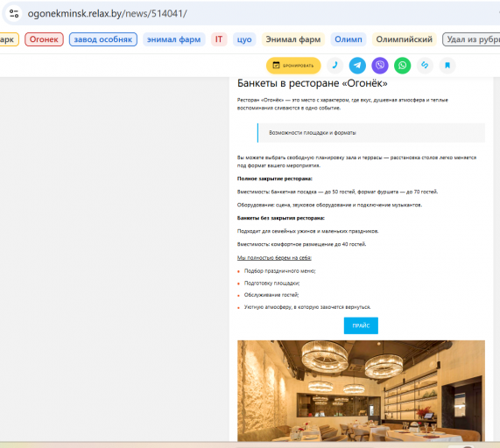Viewport: 500px width, 448px height.
Task: Click the bookmark save icon
Action: [x=447, y=66]
